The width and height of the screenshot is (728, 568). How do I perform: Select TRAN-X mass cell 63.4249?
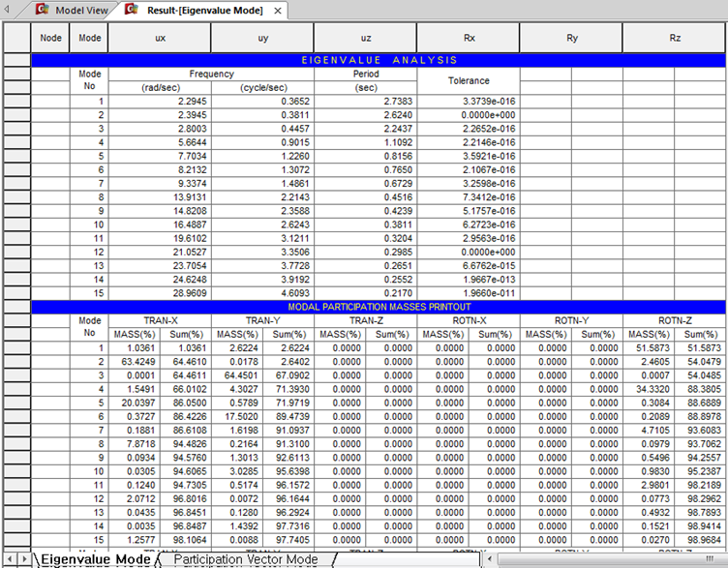(135, 362)
